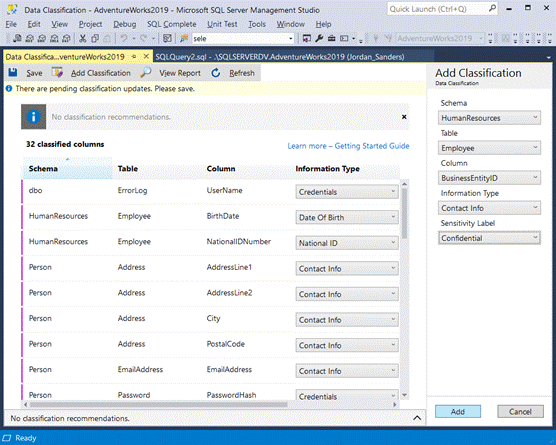Click the Save floppy disk icon

tap(13, 73)
